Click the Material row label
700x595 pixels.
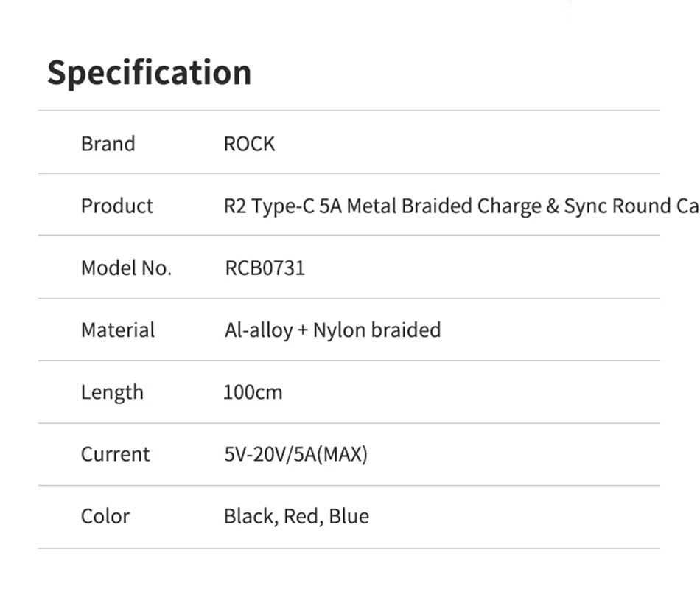(x=118, y=330)
